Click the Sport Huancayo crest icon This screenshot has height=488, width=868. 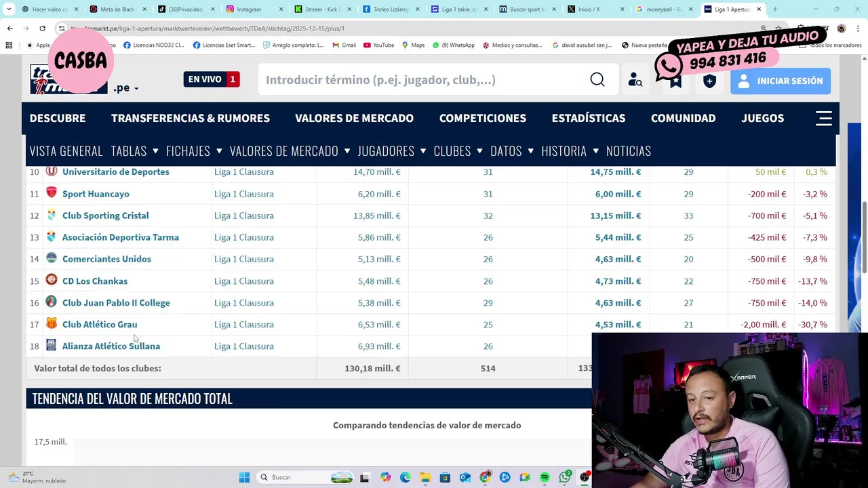[52, 192]
